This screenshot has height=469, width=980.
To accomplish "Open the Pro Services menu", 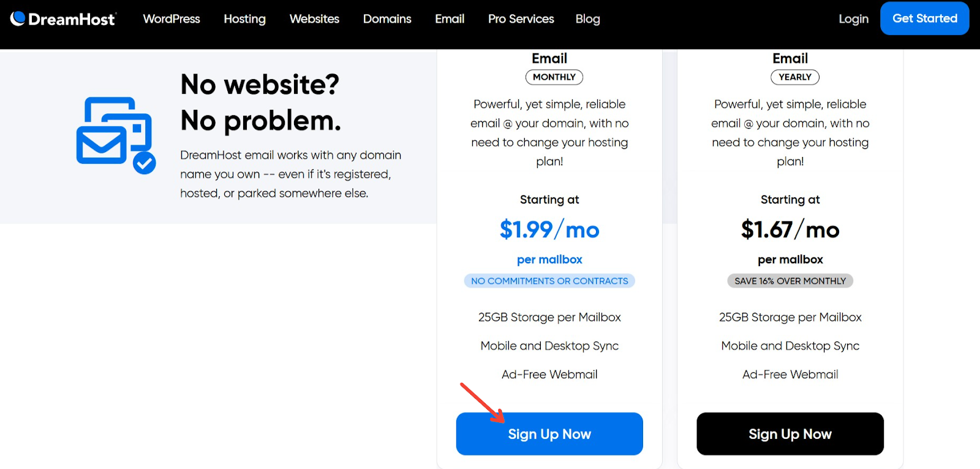I will [x=520, y=19].
